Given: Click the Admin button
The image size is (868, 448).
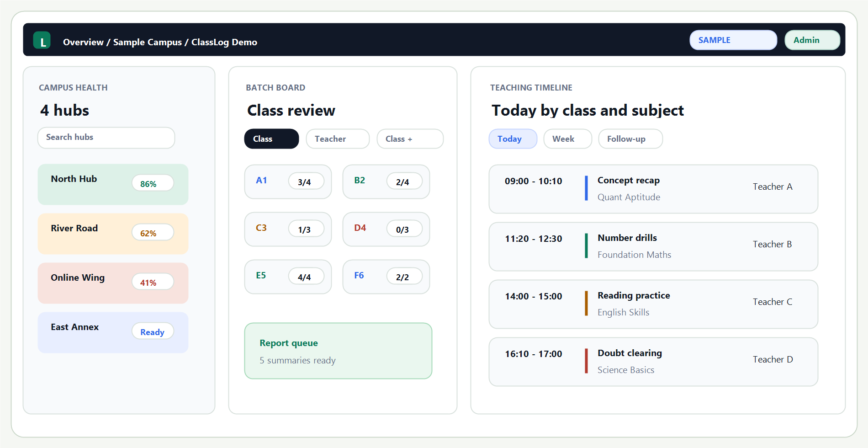Looking at the screenshot, I should (812, 40).
